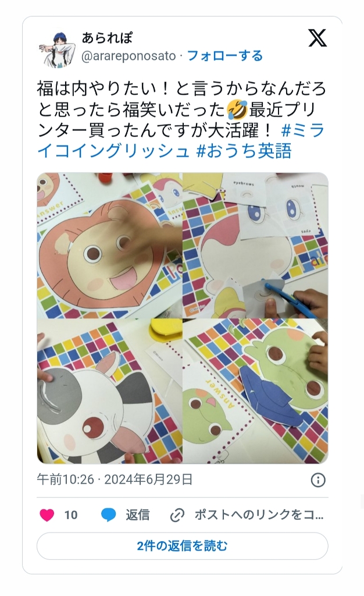
Task: View the scissors and eyes photo
Action: coord(255,246)
